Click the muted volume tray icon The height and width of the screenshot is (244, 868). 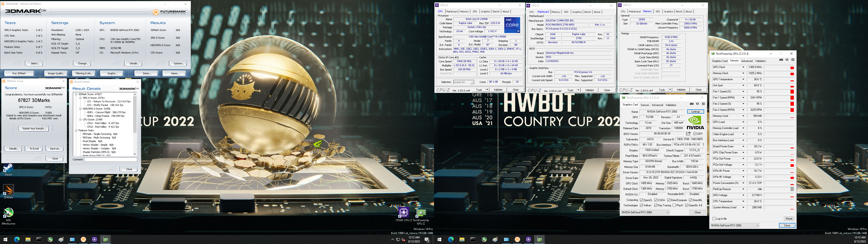point(403,240)
